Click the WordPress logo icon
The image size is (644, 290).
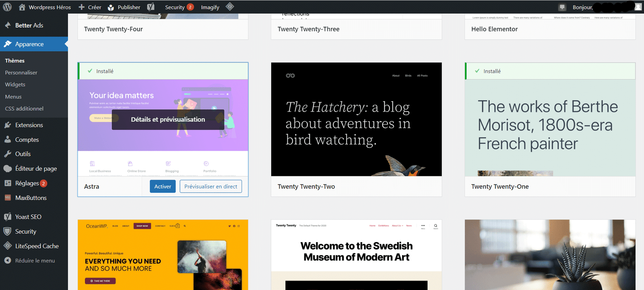pos(7,7)
